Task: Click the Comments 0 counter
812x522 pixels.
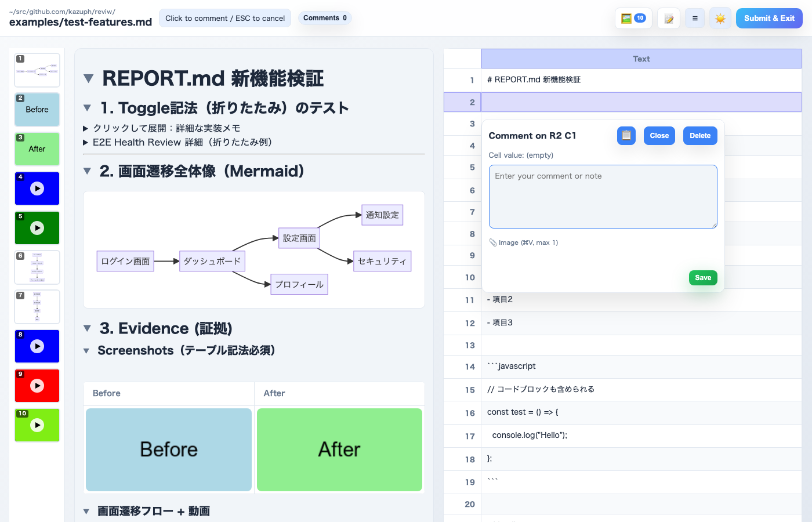Action: 325,18
